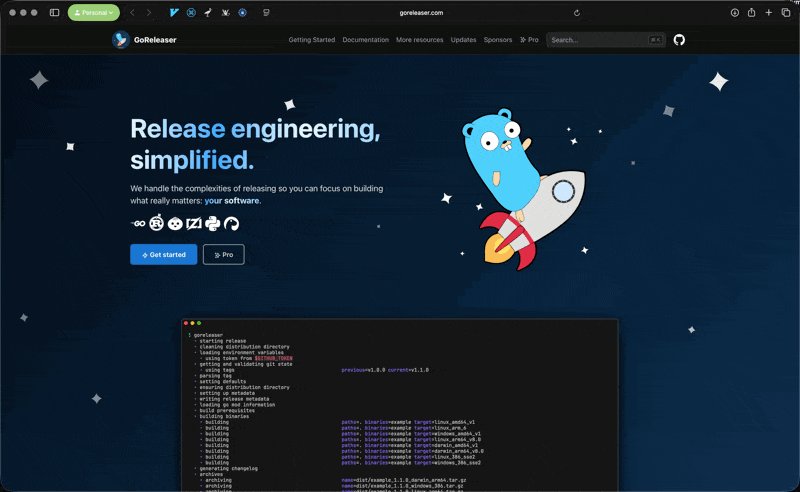Open a new tab with the plus icon
The image size is (800, 492).
pos(768,13)
